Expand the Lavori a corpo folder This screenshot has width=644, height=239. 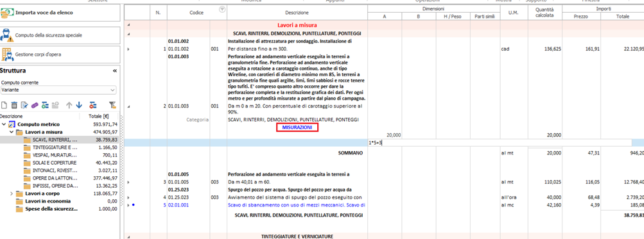[11, 194]
